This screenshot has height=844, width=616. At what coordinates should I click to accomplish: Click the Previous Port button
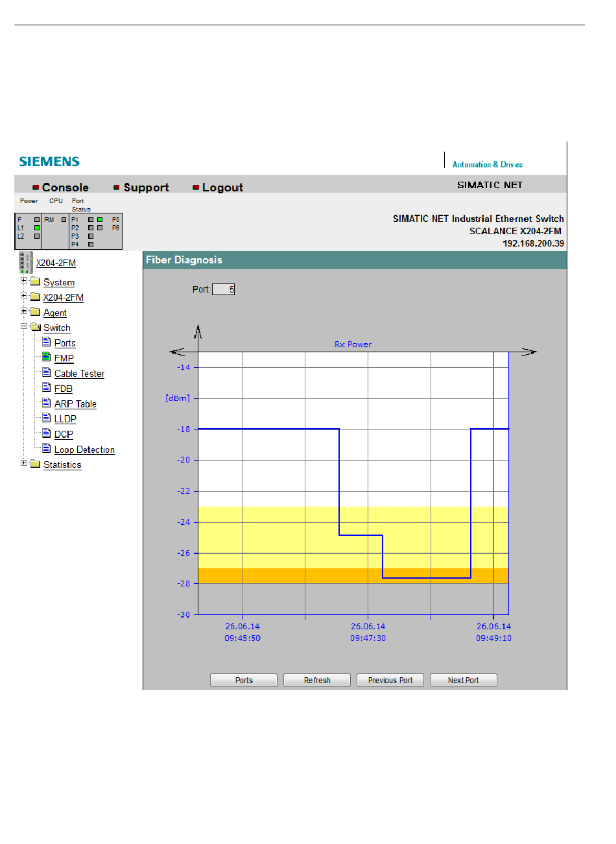click(x=390, y=681)
